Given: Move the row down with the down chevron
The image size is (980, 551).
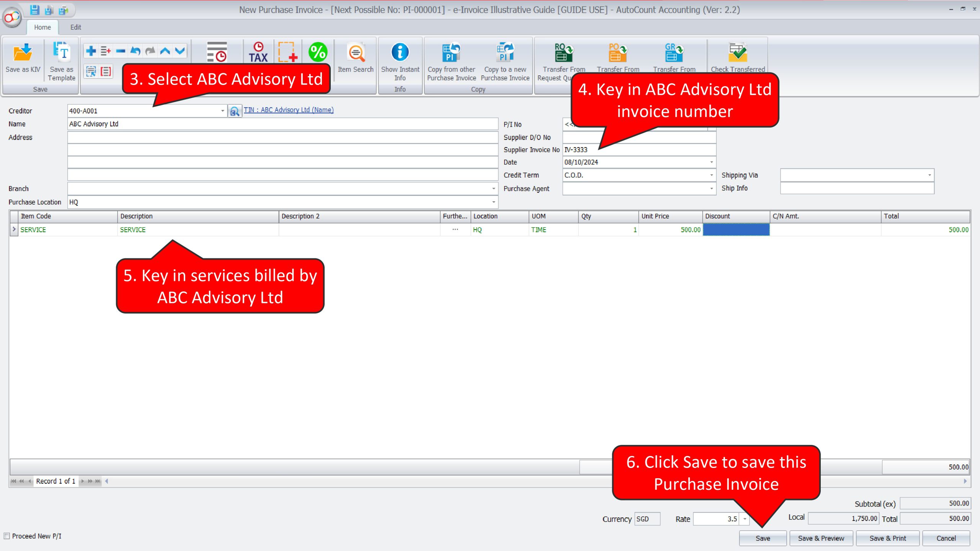Looking at the screenshot, I should tap(180, 51).
